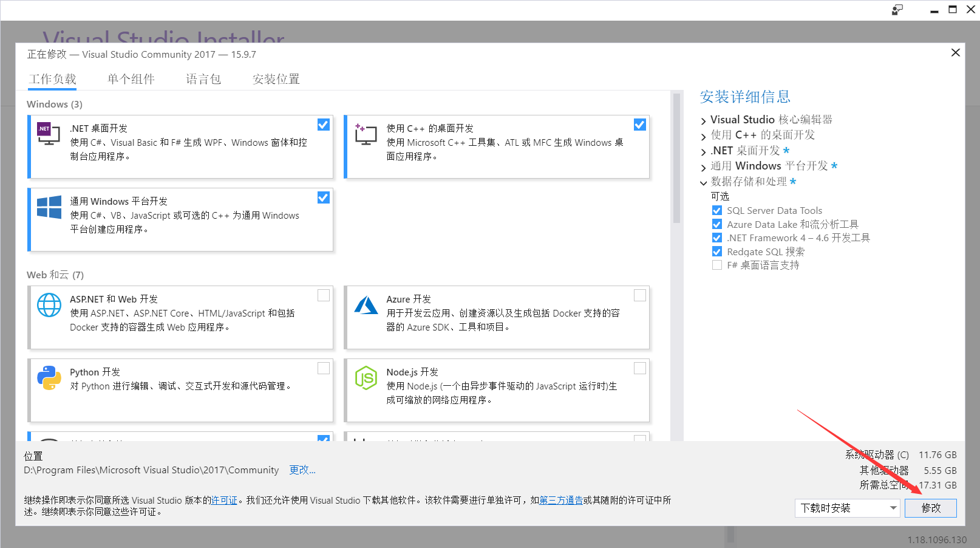
Task: Click the .NET desktop development icon
Action: 49,133
